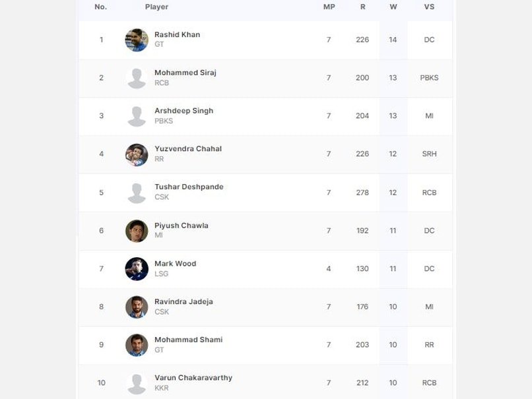This screenshot has height=399, width=532.
Task: Sort by the MP column header
Action: click(329, 7)
